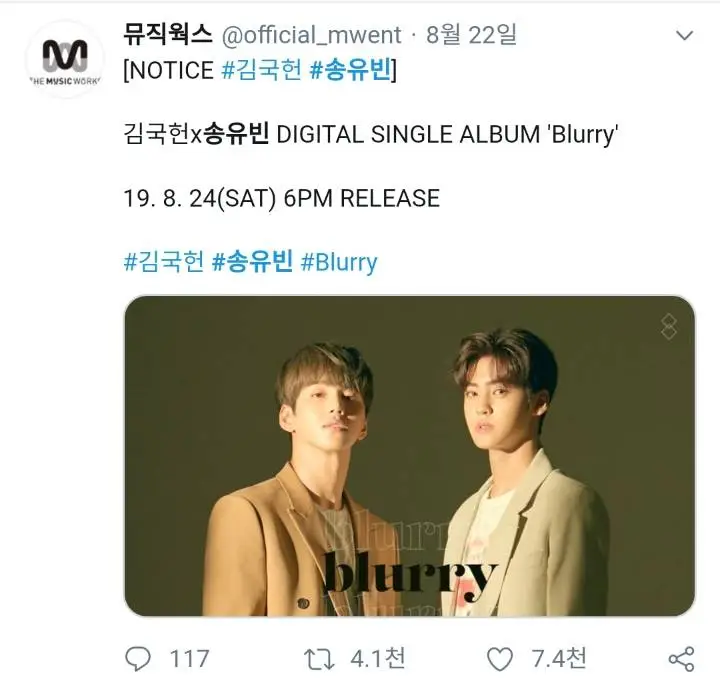Expand tweet options with the down chevron
The image size is (720, 689).
685,35
